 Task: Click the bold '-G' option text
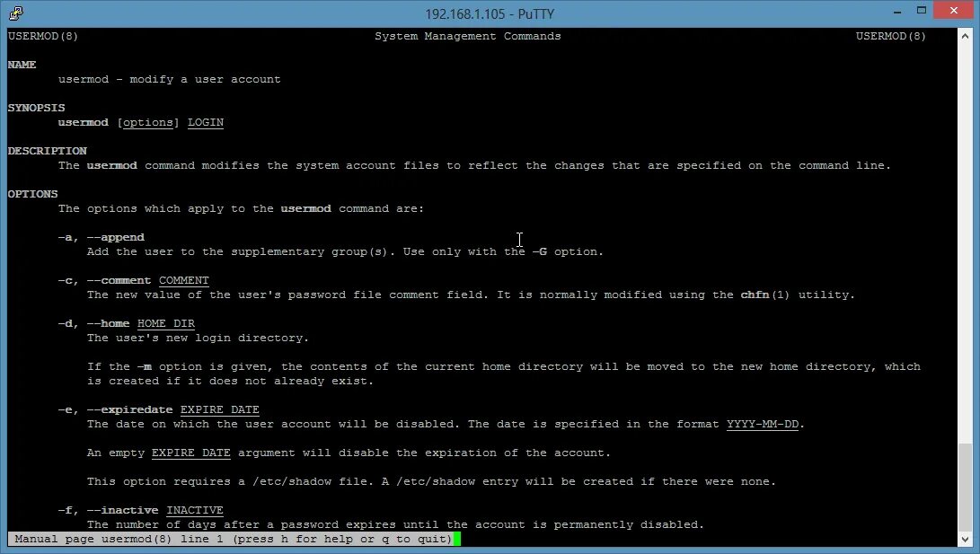pos(539,251)
